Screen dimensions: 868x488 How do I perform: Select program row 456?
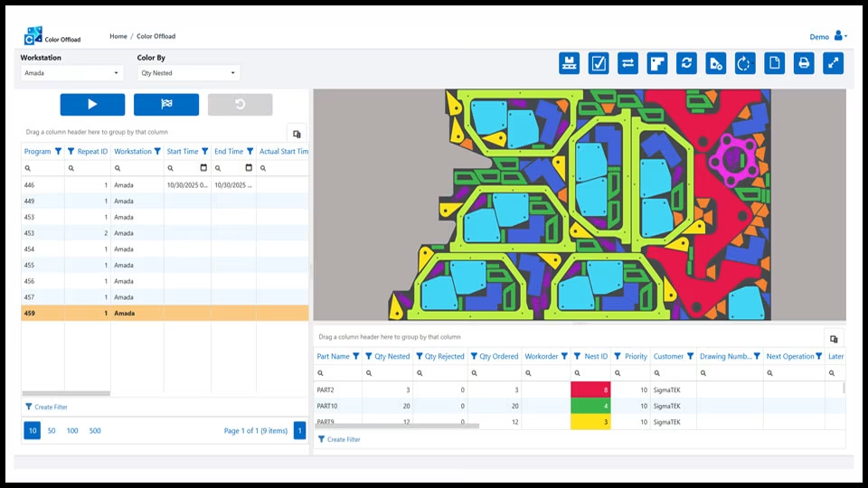pos(165,281)
